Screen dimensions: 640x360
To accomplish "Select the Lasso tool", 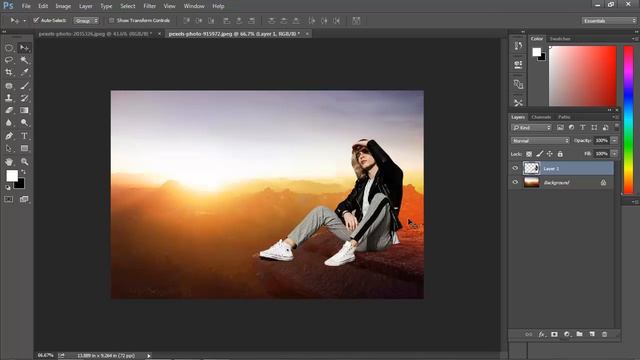I will tap(9, 60).
